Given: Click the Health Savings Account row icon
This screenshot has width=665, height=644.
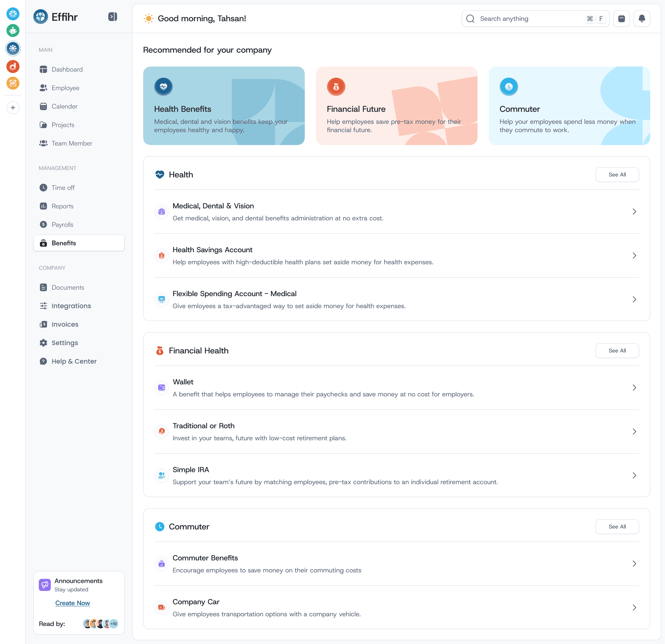Looking at the screenshot, I should pos(161,256).
